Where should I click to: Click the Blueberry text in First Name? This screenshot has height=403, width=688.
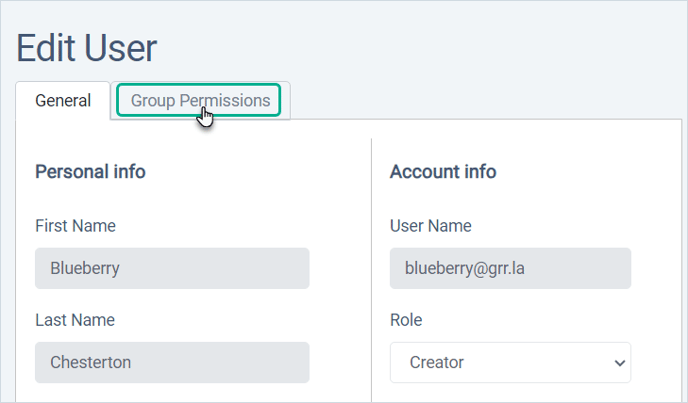85,268
